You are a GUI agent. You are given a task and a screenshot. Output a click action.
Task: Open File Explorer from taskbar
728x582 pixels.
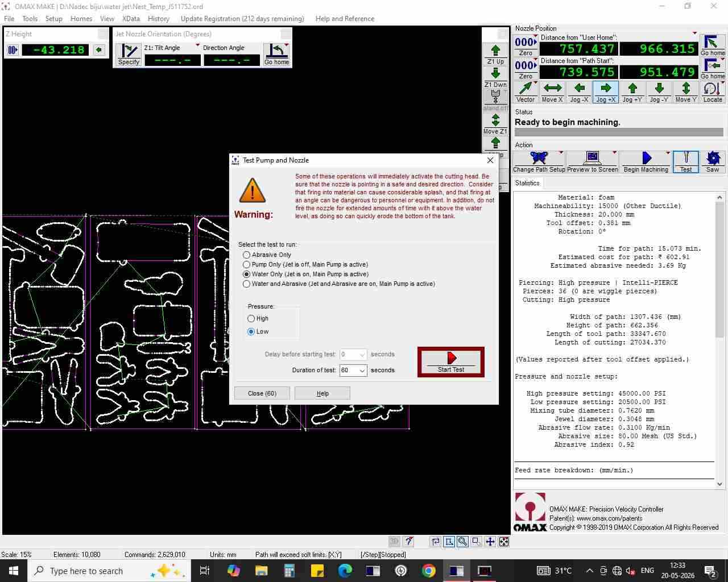tap(262, 571)
